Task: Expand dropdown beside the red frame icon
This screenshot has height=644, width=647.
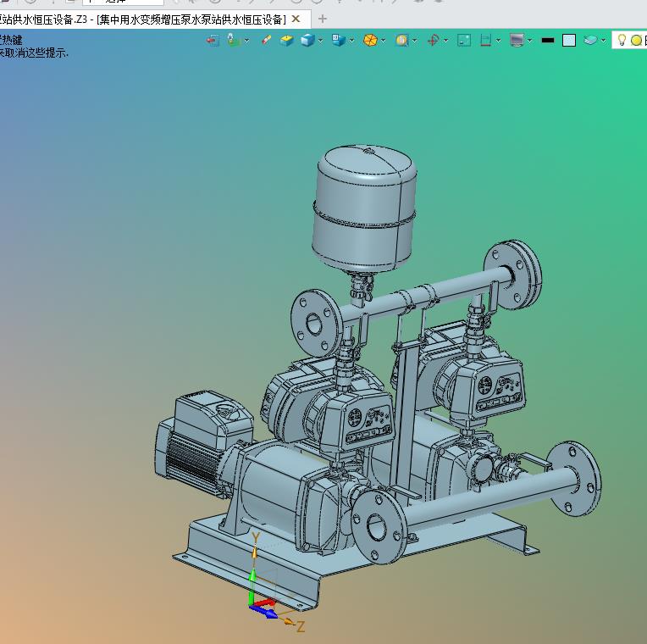Action: point(499,41)
